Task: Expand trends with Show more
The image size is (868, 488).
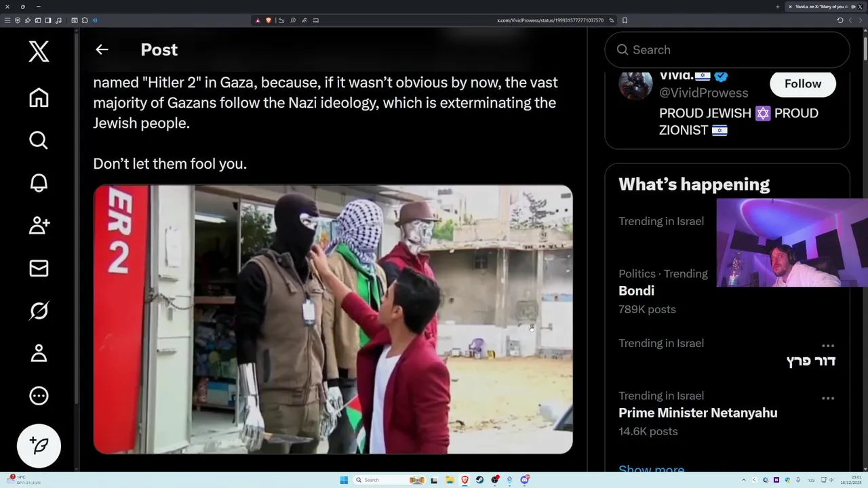Action: pyautogui.click(x=651, y=469)
